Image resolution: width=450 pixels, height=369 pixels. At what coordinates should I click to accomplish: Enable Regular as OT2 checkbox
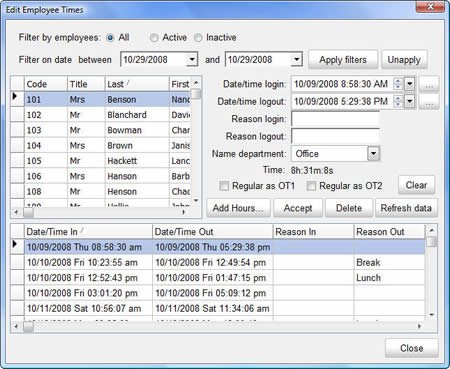[311, 186]
